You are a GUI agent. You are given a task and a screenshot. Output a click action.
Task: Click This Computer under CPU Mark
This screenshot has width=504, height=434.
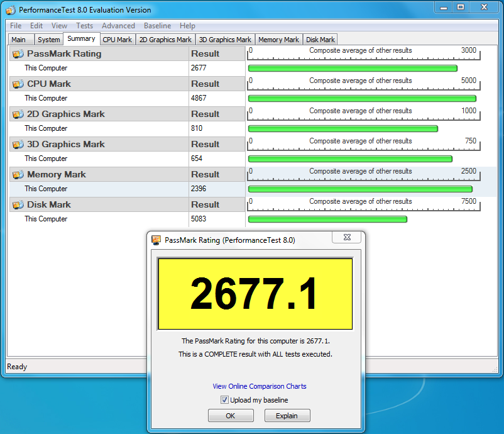point(46,98)
